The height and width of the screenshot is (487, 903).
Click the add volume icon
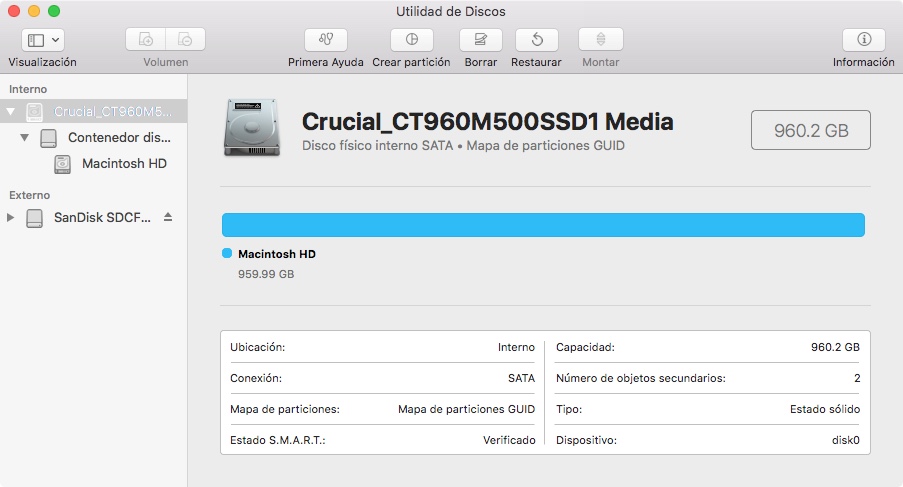(x=146, y=40)
